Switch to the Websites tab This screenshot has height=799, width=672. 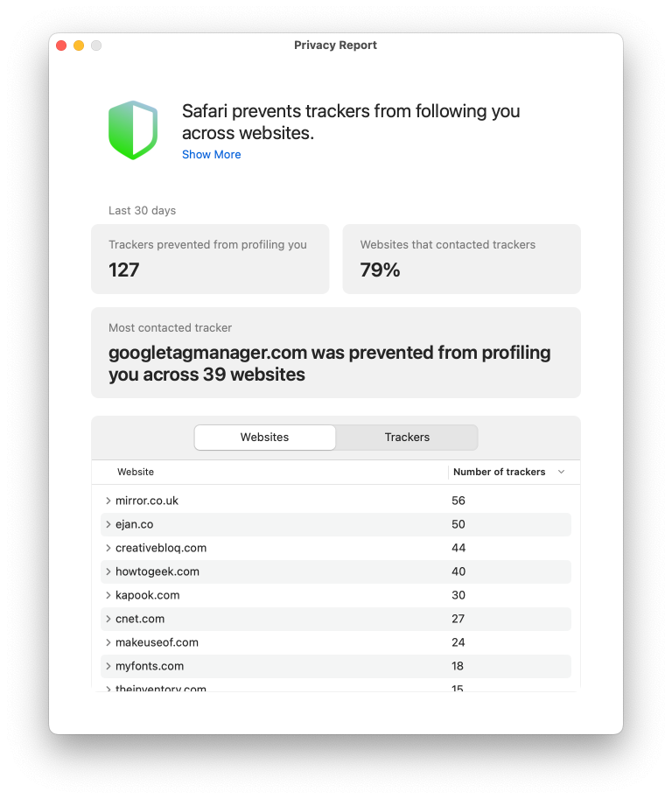tap(264, 438)
